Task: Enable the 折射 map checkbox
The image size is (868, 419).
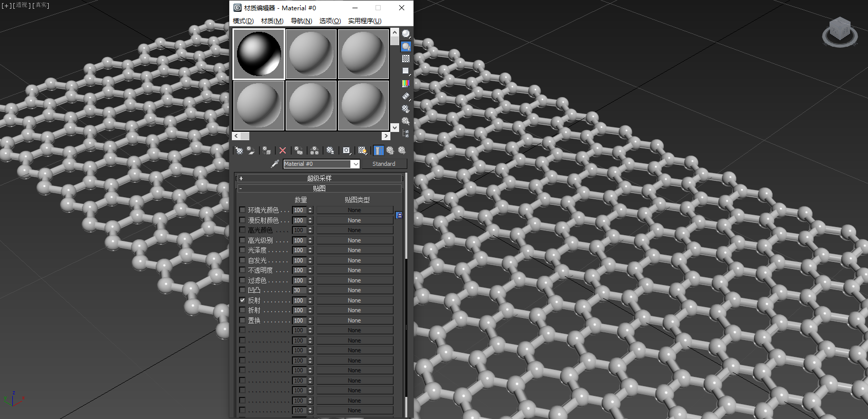Action: (242, 310)
